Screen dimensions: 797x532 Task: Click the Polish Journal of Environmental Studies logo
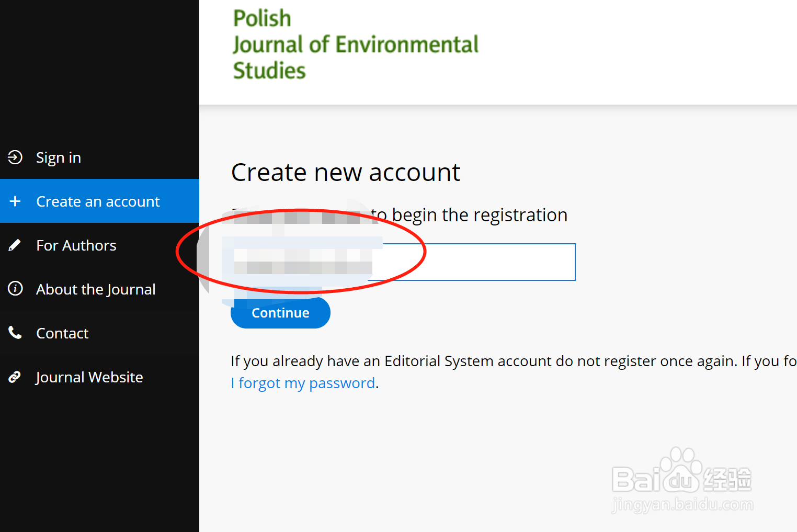pos(355,44)
